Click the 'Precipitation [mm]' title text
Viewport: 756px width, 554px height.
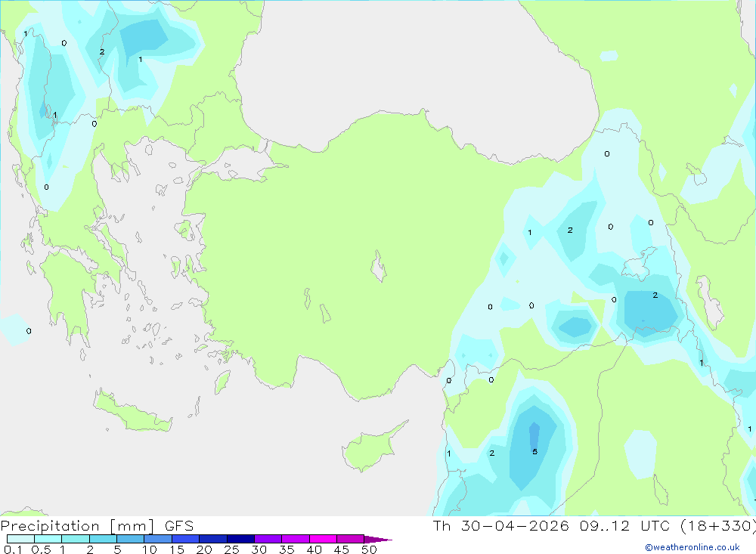[77, 526]
